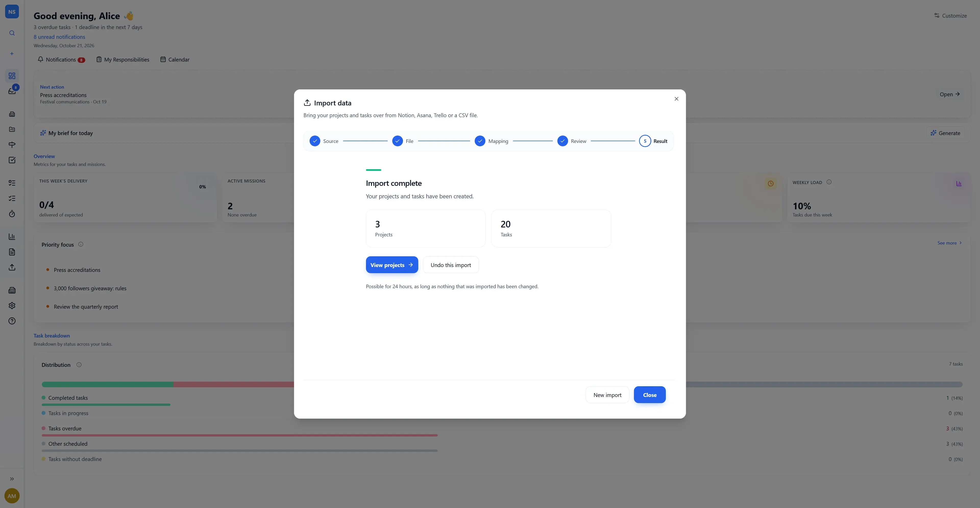Click the 3 Projects summary card

425,229
